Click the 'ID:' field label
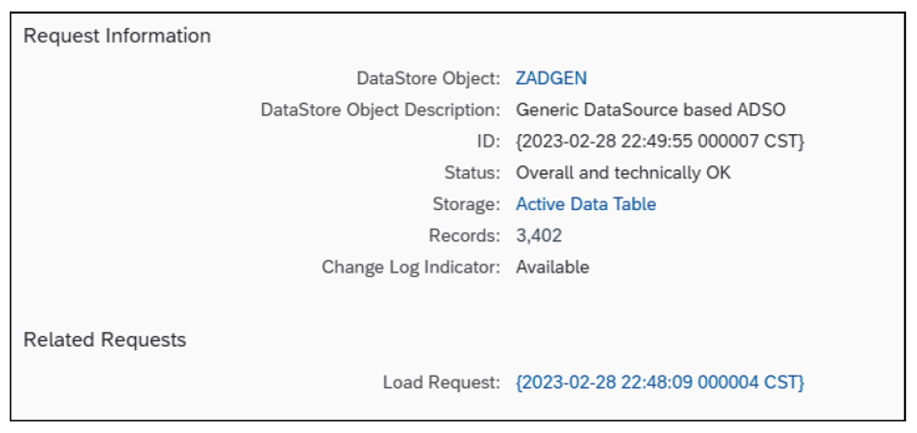The height and width of the screenshot is (433, 917). (488, 141)
